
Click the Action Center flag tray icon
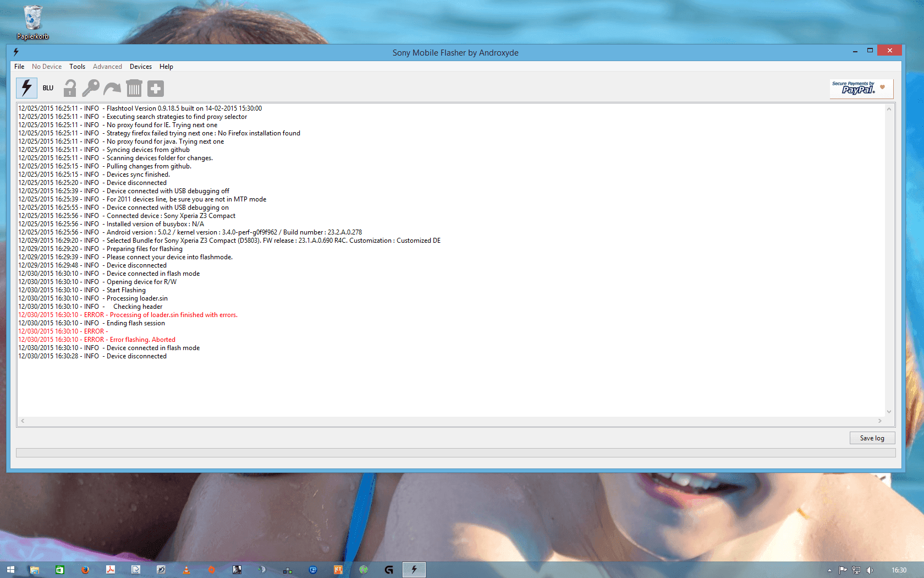click(x=843, y=570)
